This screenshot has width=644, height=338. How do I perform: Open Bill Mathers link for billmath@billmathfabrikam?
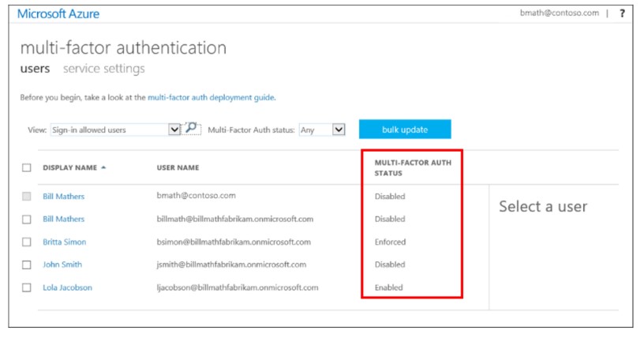(64, 220)
